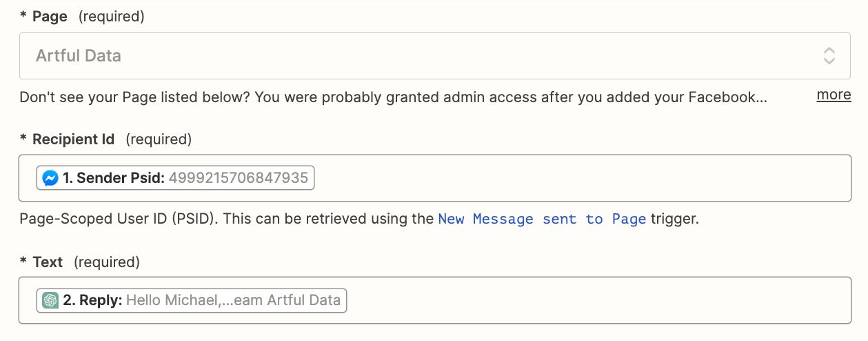
Task: Open the "New Message sent to Page" link
Action: [542, 220]
